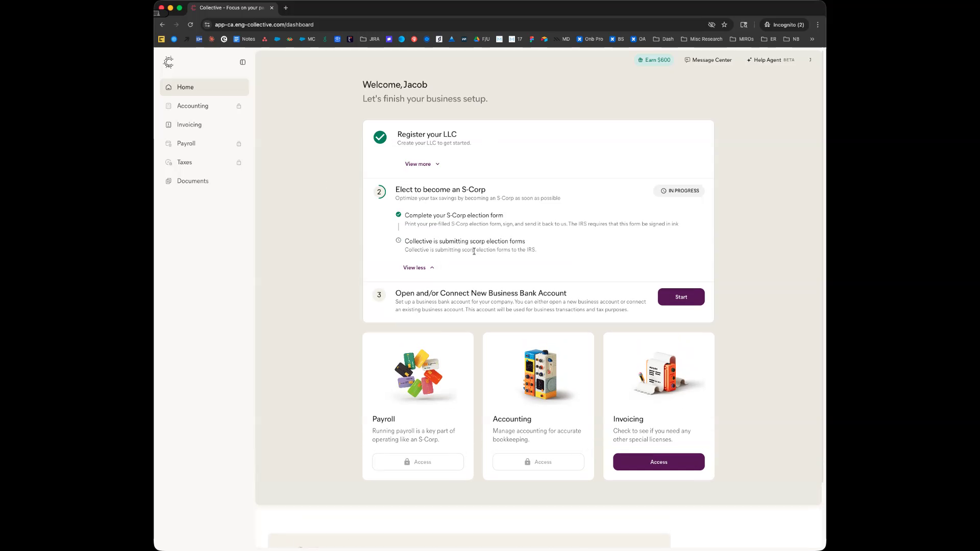Click the Collective logo in the sidebar
Image resolution: width=980 pixels, height=551 pixels.
coord(168,62)
